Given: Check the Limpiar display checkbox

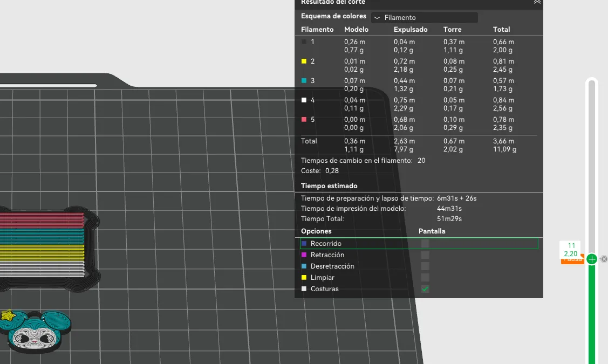Looking at the screenshot, I should click(425, 278).
